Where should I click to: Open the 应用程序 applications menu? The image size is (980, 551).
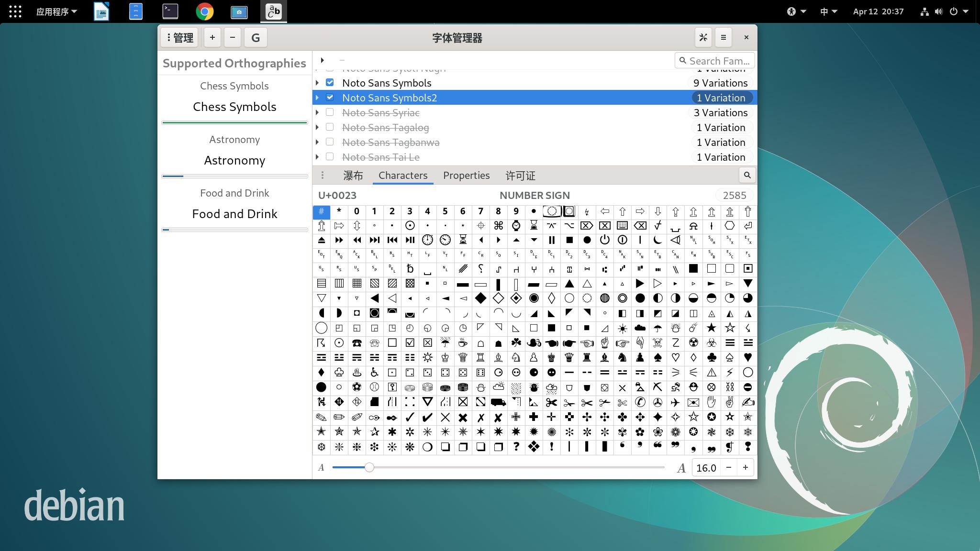(56, 11)
